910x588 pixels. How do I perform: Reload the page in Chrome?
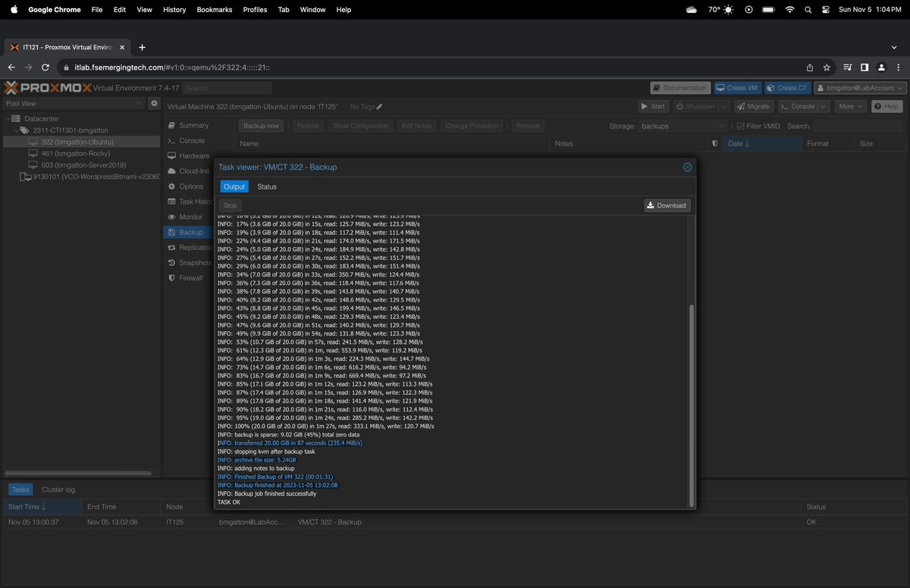(x=45, y=67)
